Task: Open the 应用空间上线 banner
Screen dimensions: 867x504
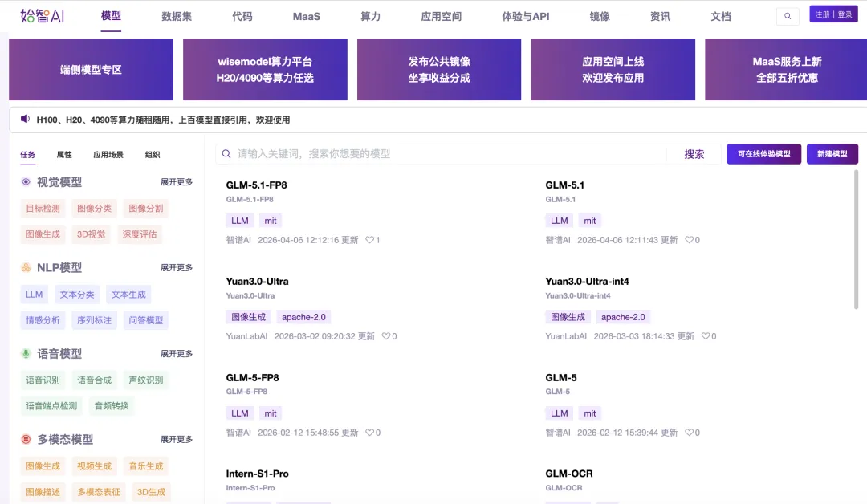Action: tap(613, 70)
